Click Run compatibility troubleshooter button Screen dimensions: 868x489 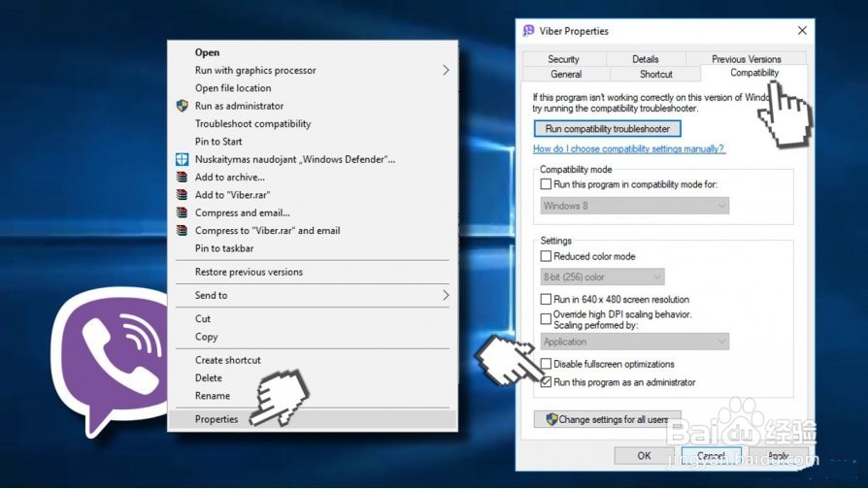tap(607, 128)
